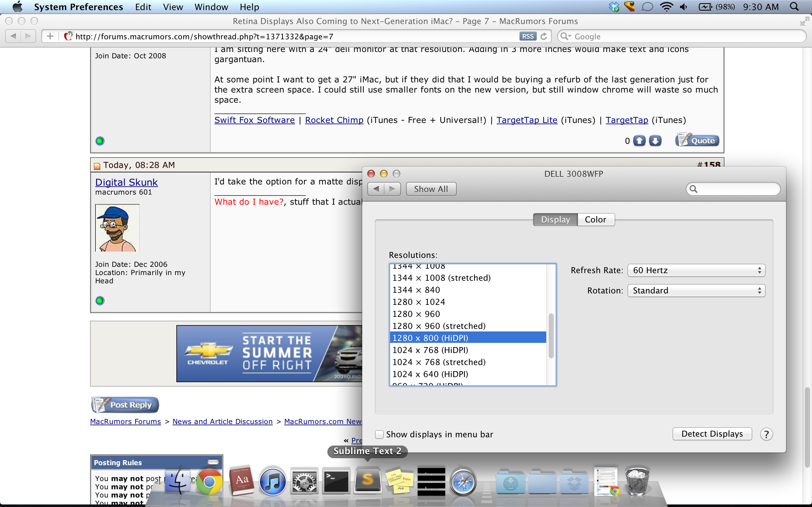Screen dimensions: 812x507
Task: Click the resolutions list scrollbar thumb
Action: coord(551,335)
